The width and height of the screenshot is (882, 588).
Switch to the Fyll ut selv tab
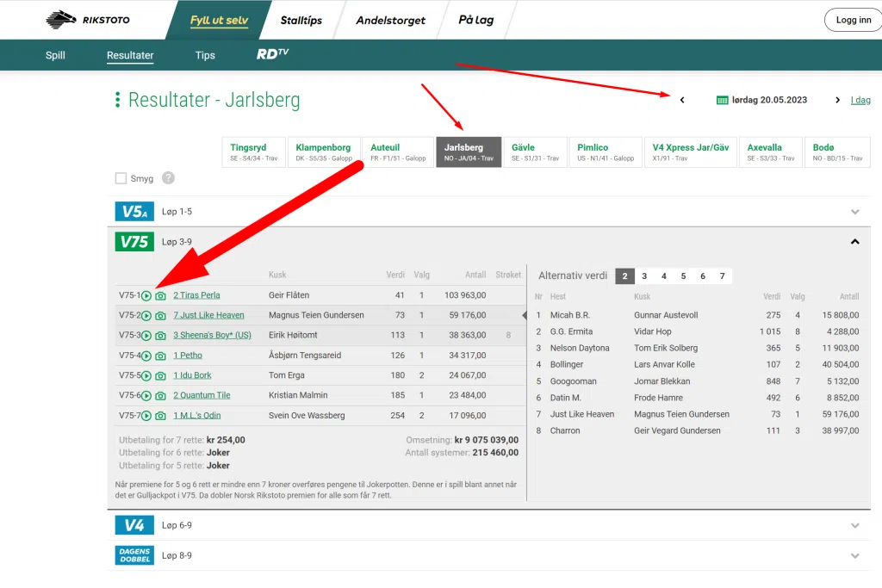coord(219,21)
